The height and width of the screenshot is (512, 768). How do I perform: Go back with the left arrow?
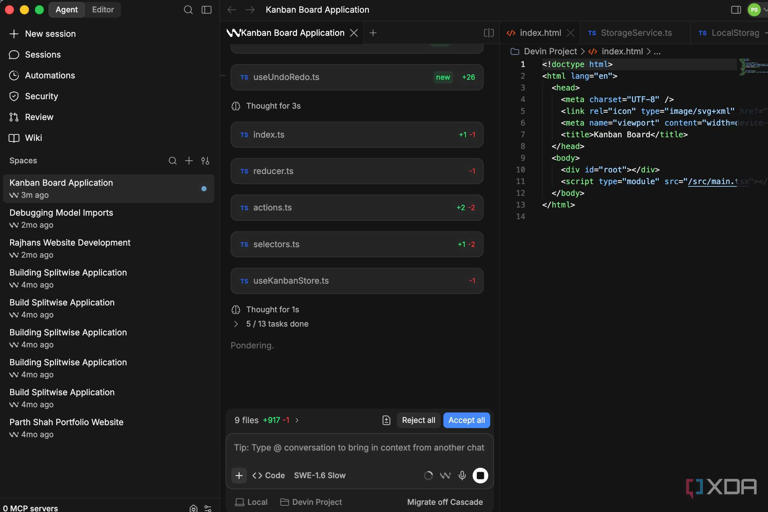232,10
